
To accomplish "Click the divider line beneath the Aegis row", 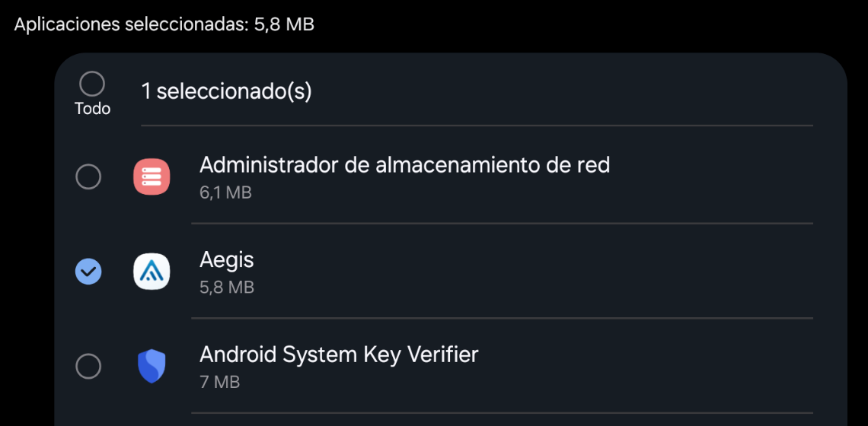I will [502, 318].
